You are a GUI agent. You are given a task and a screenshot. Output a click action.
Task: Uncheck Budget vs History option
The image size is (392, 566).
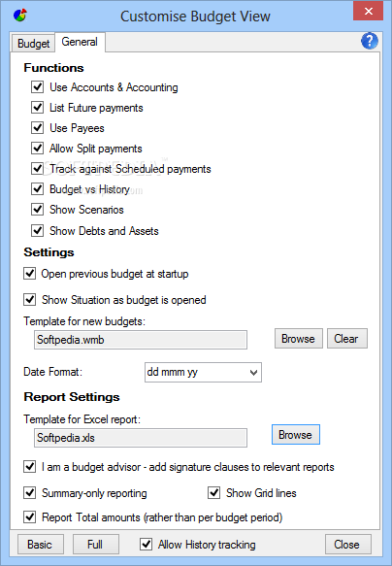coord(37,189)
